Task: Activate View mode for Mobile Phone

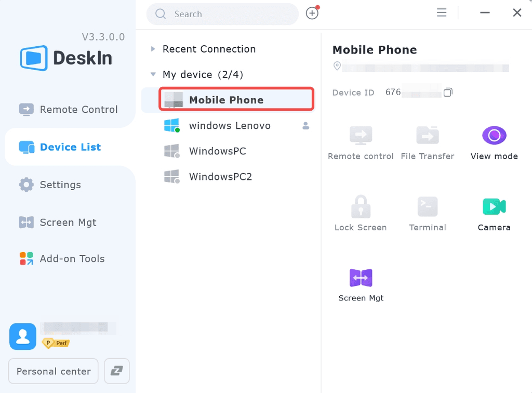Action: (494, 134)
